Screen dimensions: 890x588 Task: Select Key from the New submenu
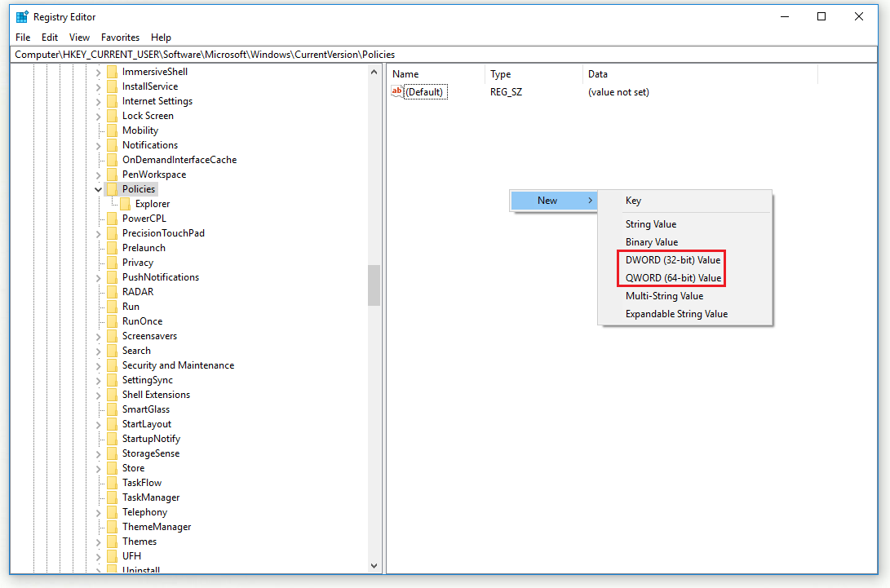[x=685, y=201]
